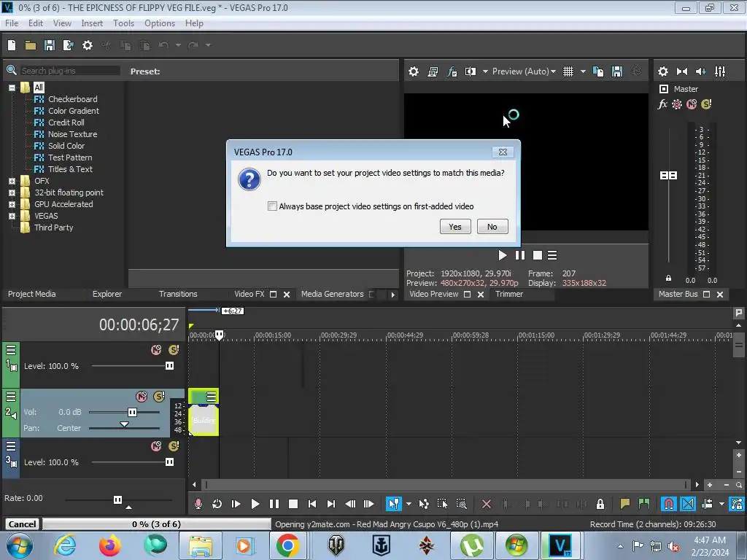Switch to Project Media tab

31,295
